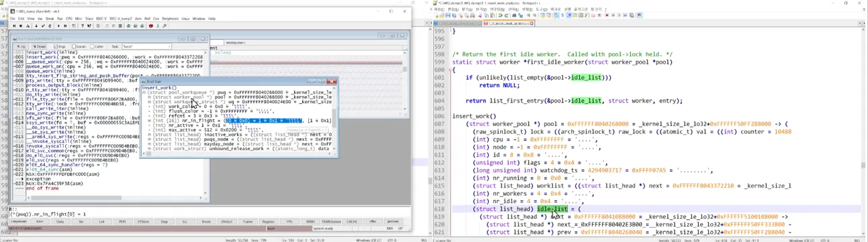Click the Down button in the Frame window
Viewport: 868px width, 242px height.
pos(40,46)
